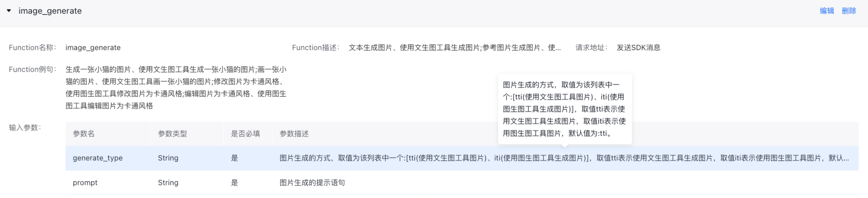
Task: Click the 图片生成的提示语句 description cell
Action: point(312,183)
